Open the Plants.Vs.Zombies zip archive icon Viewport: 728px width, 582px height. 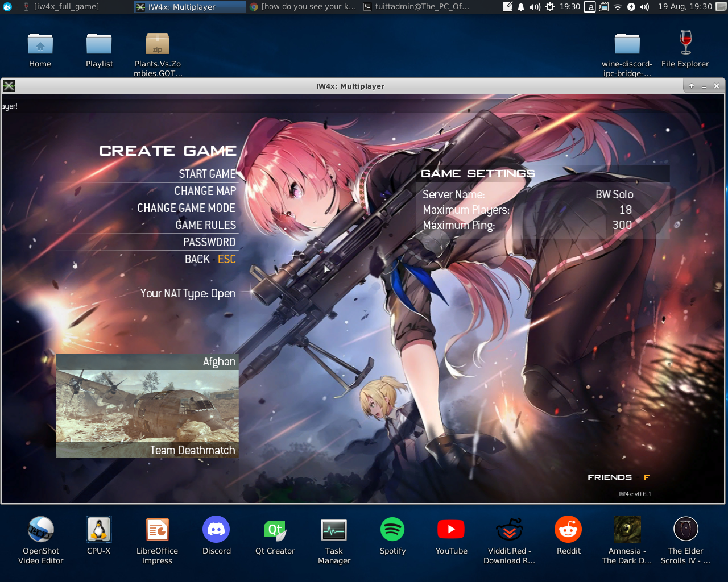tap(158, 54)
